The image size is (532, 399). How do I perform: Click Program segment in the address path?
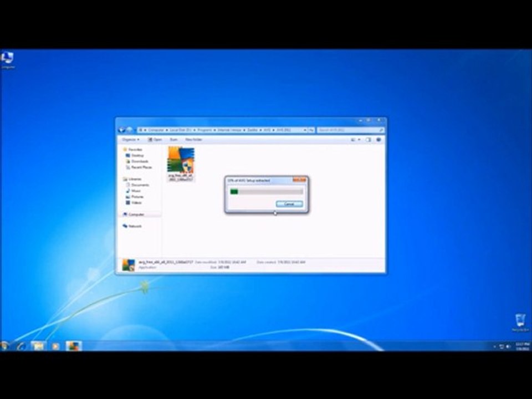pos(204,130)
